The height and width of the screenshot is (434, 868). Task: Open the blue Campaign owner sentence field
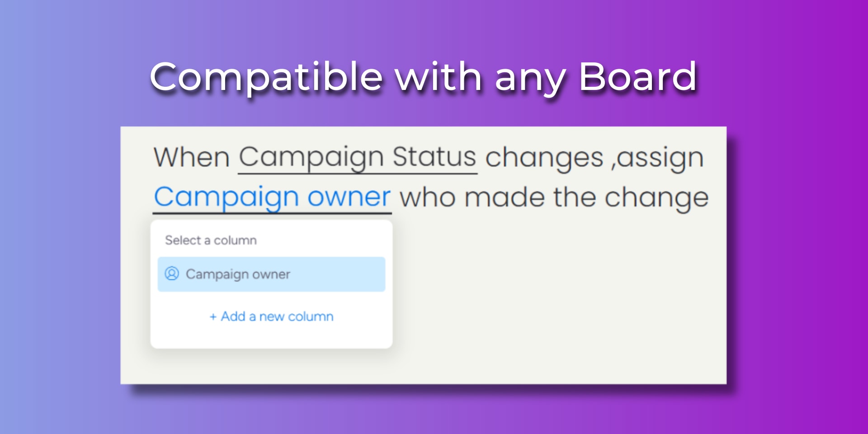point(272,198)
